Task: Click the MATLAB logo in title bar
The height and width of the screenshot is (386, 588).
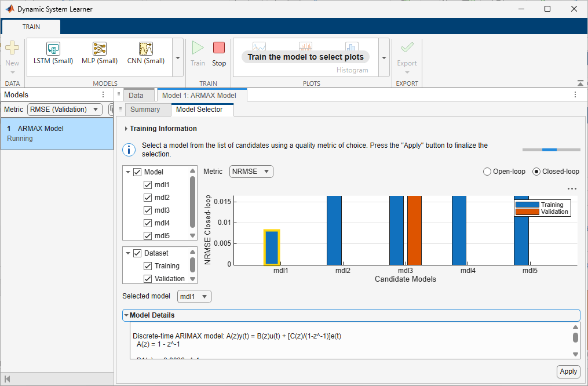Action: [10, 9]
